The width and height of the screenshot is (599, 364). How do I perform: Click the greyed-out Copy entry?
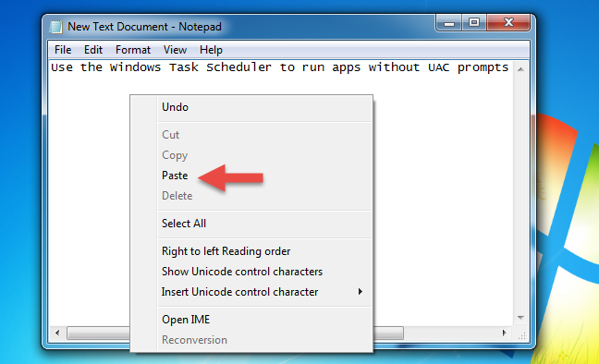pos(251,155)
